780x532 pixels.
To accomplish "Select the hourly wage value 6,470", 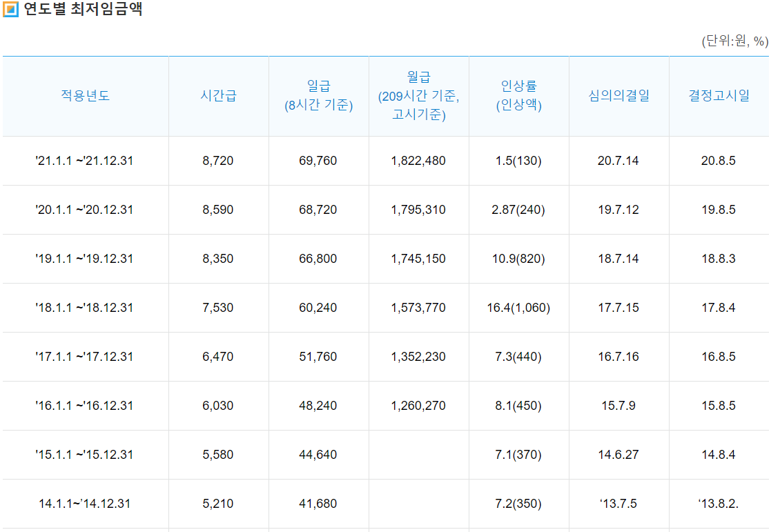I will (x=218, y=357).
